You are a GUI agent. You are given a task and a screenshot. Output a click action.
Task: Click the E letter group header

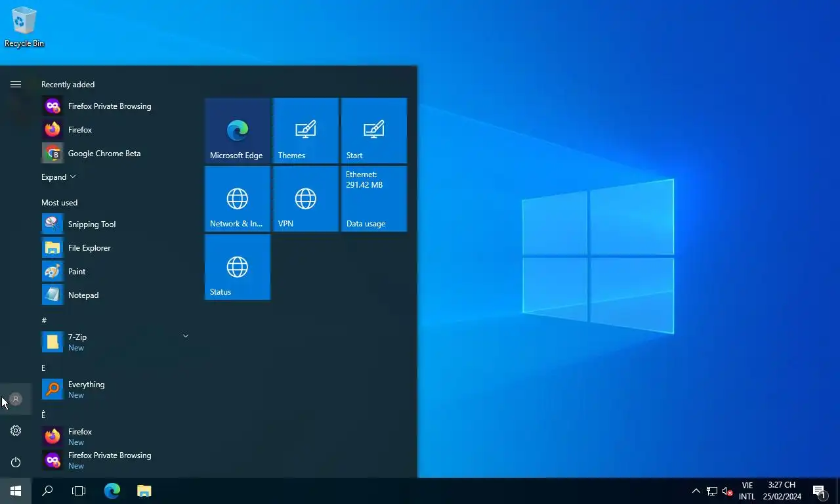[43, 367]
